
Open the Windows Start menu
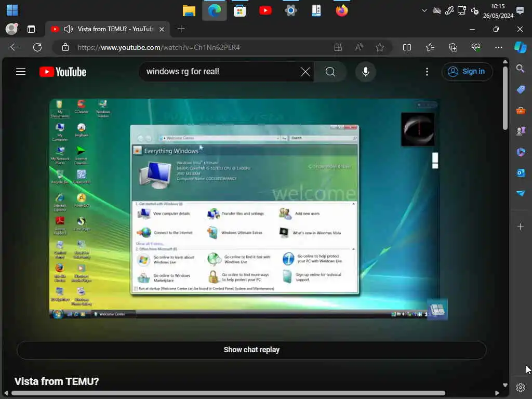tap(12, 10)
